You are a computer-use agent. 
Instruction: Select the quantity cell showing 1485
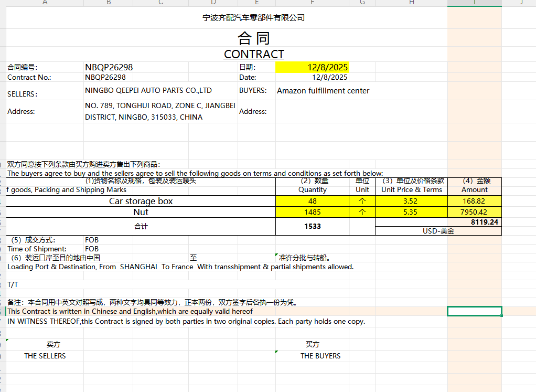[x=312, y=212]
